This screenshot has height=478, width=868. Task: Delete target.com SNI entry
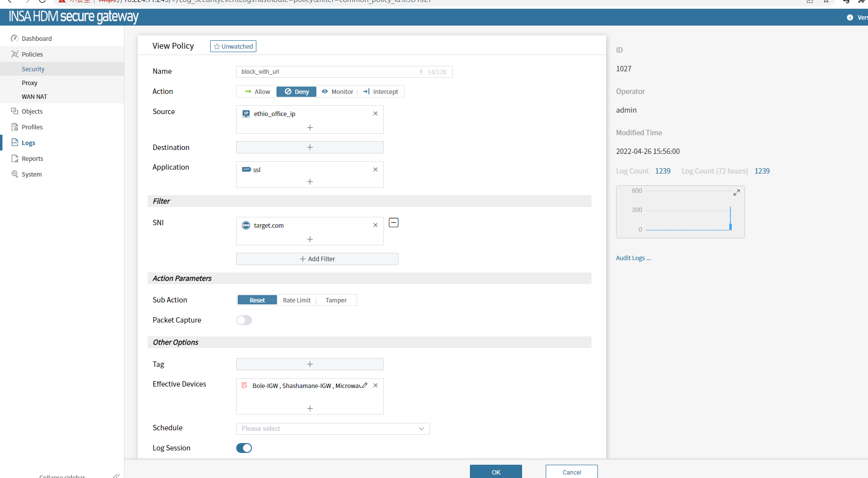coord(375,225)
